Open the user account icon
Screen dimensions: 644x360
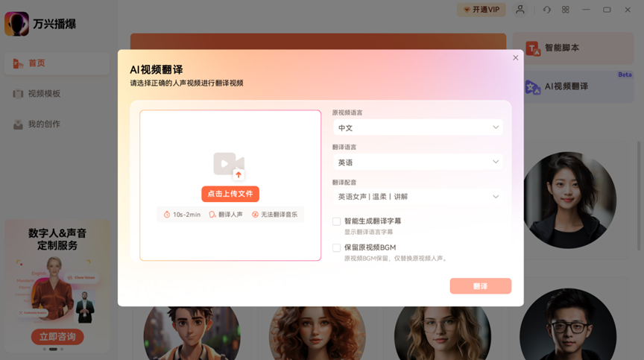point(520,10)
